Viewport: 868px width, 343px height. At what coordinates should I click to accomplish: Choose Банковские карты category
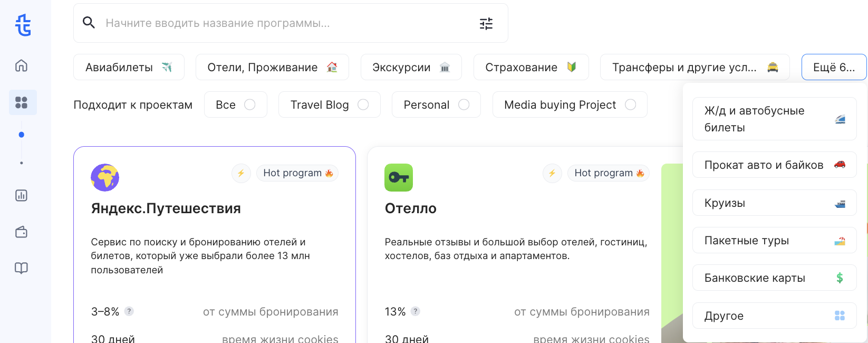coord(774,278)
